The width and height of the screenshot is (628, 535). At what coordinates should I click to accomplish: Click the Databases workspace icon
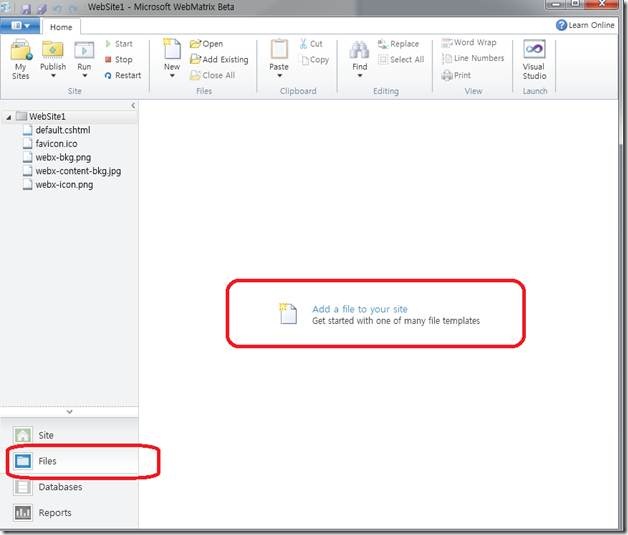tap(23, 487)
